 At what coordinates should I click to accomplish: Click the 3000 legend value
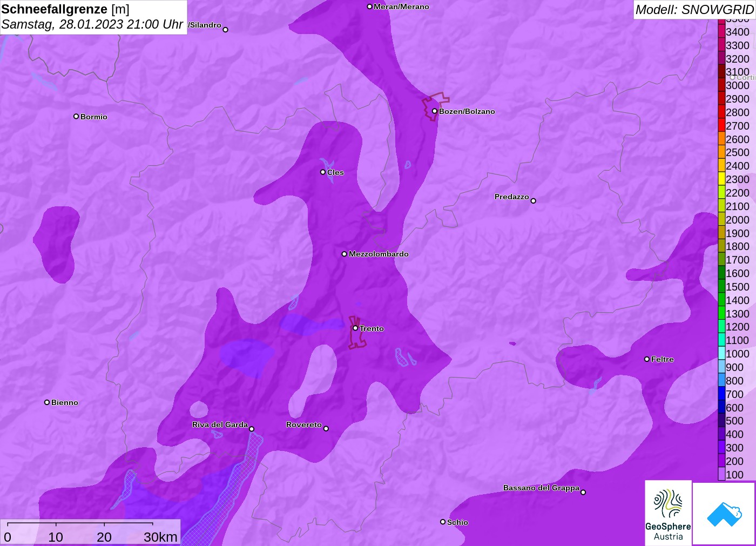click(738, 85)
